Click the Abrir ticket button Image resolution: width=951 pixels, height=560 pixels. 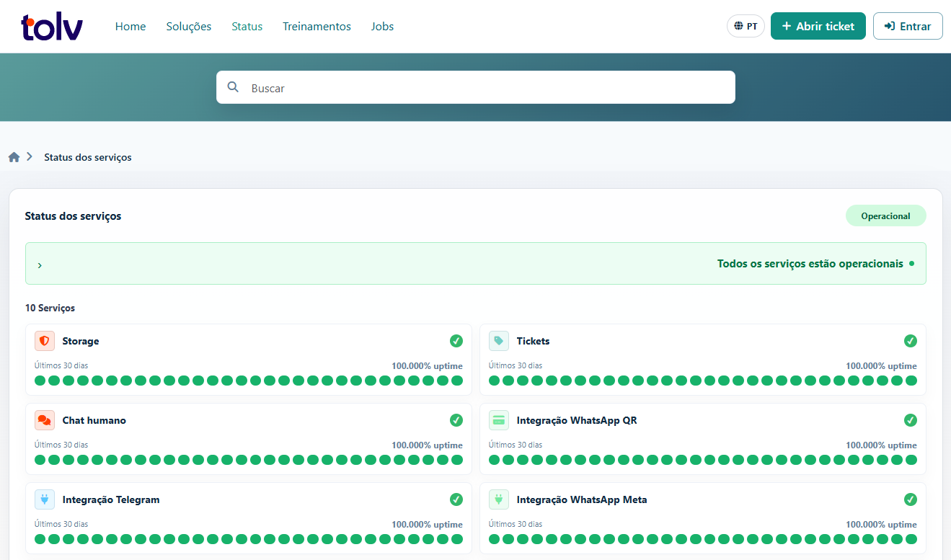(x=818, y=26)
